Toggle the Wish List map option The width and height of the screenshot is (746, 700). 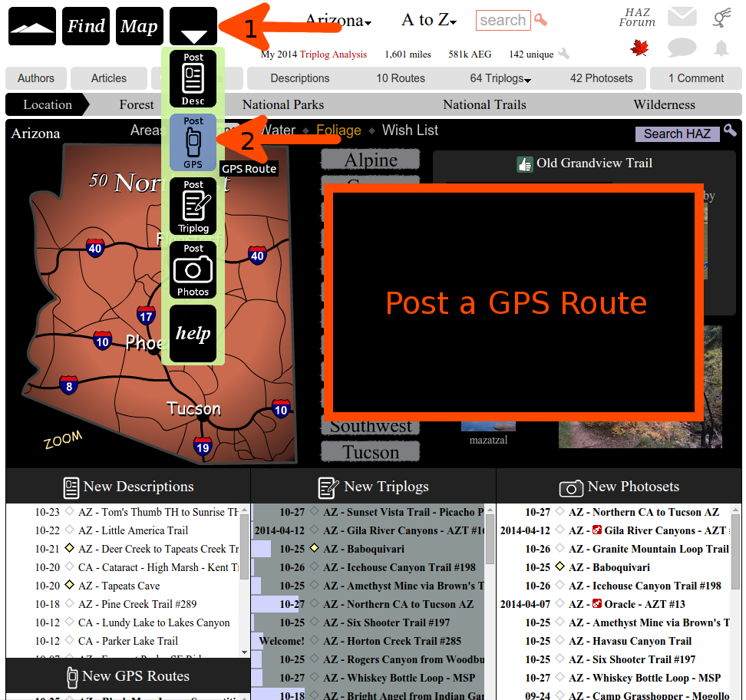410,130
